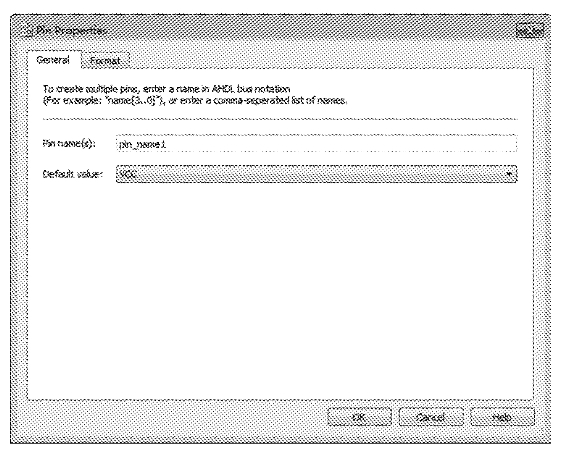The image size is (563, 458).
Task: Switch to the Format tab
Action: click(105, 61)
